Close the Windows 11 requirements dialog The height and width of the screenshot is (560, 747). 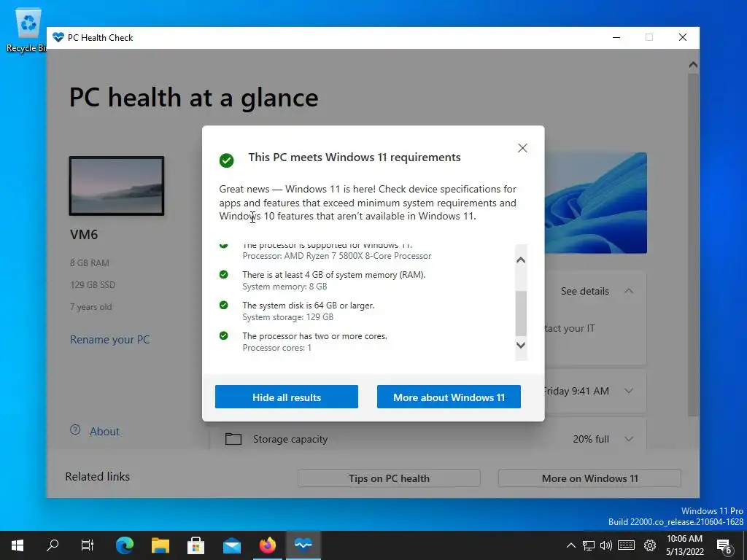click(x=522, y=148)
